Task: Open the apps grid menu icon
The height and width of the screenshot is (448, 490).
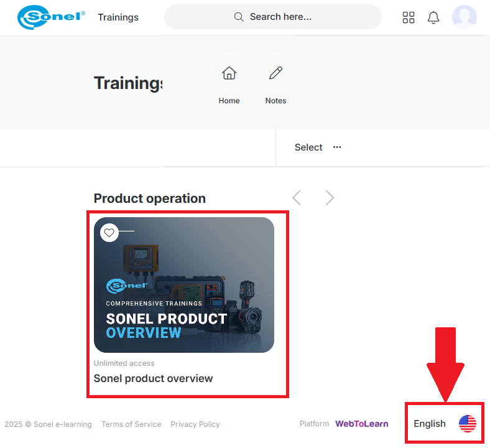Action: 409,17
